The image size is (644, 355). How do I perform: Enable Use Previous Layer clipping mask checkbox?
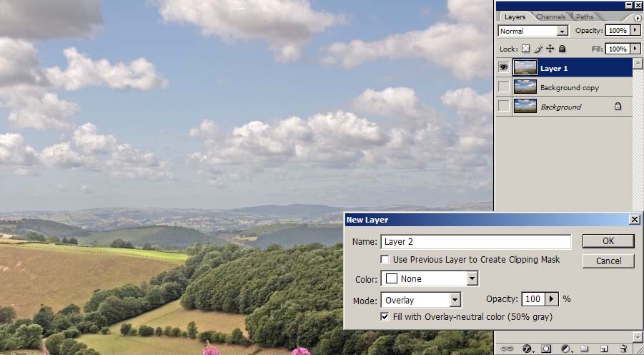click(x=385, y=260)
